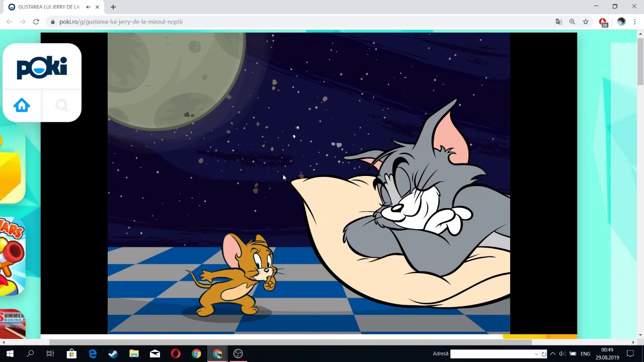Image resolution: width=644 pixels, height=362 pixels.
Task: Launch Opera browser from taskbar
Action: pos(176,353)
